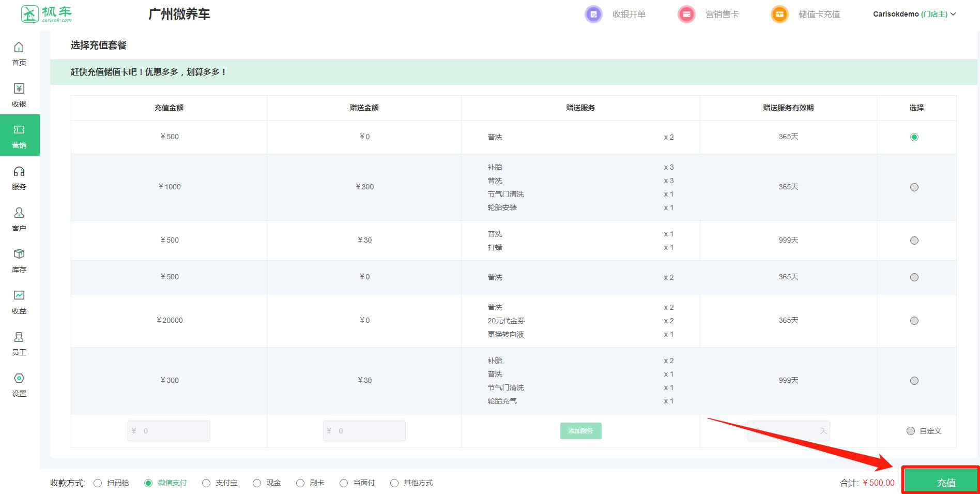Click the ¥300 gift amount cell
This screenshot has height=494, width=980.
pyautogui.click(x=365, y=187)
